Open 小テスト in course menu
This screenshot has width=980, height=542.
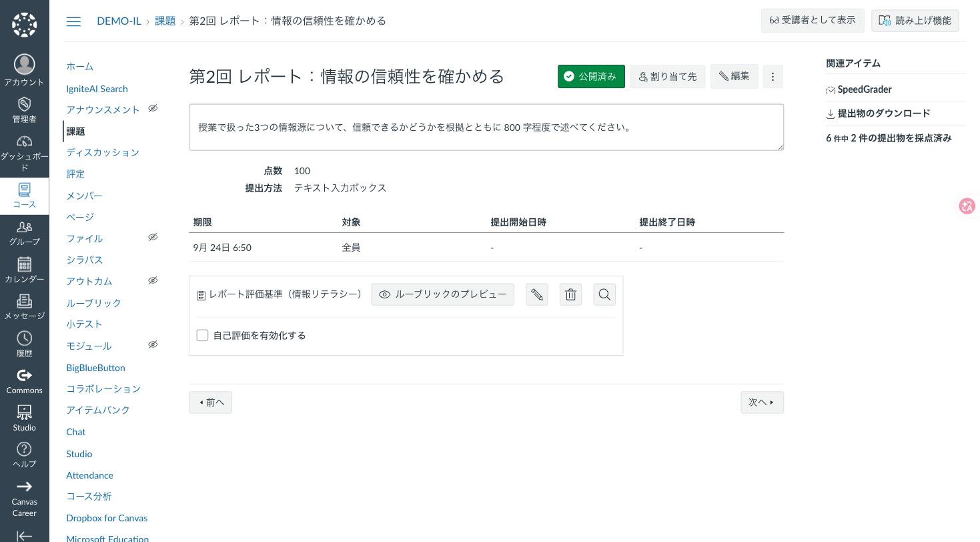(84, 324)
